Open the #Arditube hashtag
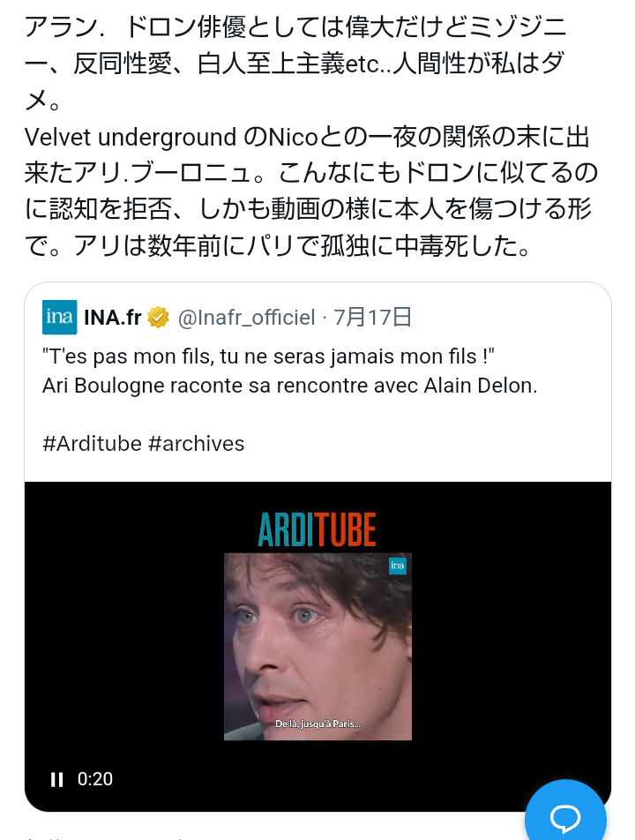635x840 pixels. [x=92, y=444]
